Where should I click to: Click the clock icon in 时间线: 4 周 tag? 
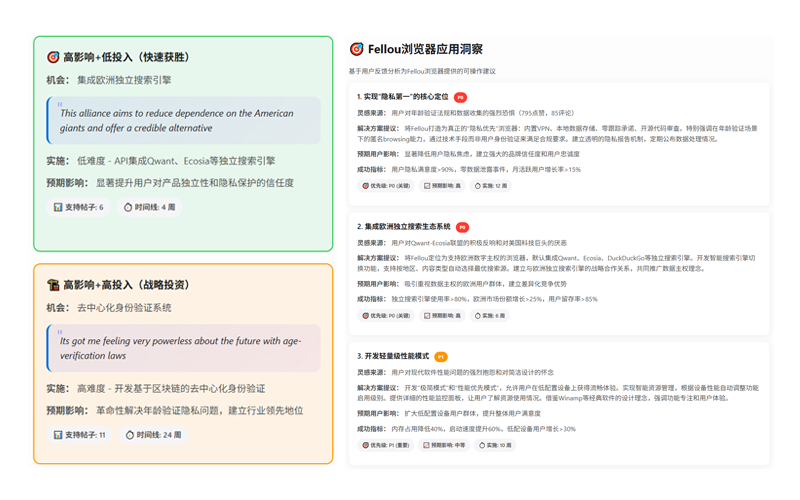(x=128, y=207)
